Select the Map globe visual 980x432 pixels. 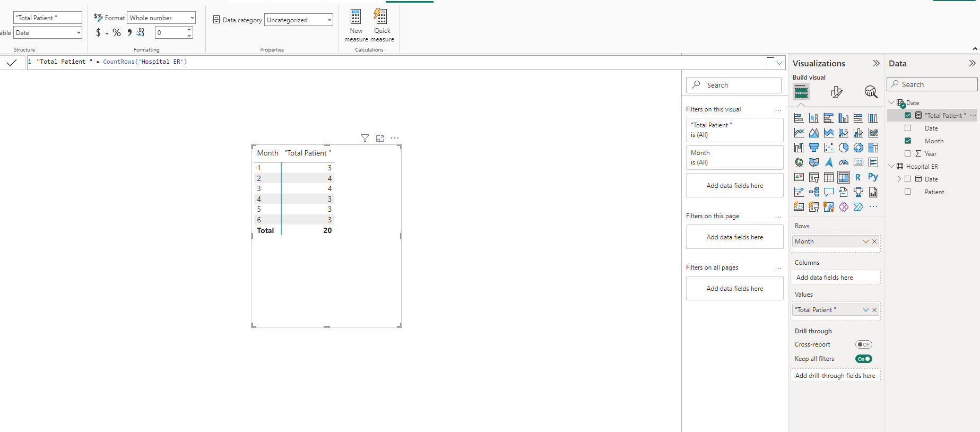[x=799, y=162]
